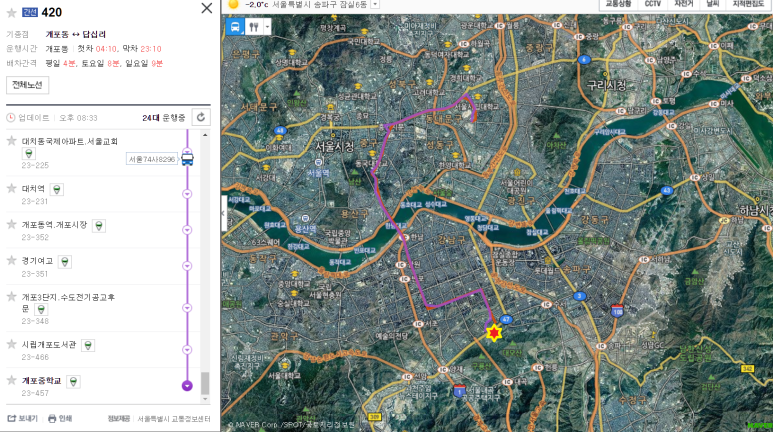
Task: Expand the map category dropdown arrow
Action: click(267, 27)
